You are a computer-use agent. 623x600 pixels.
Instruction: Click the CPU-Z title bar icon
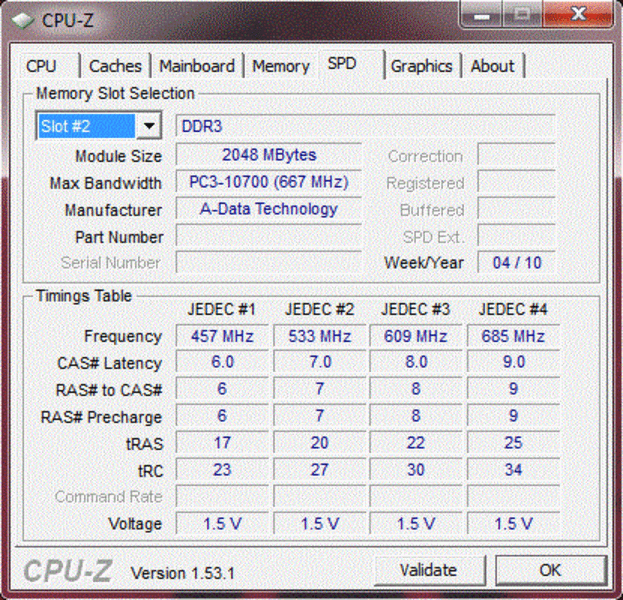21,20
